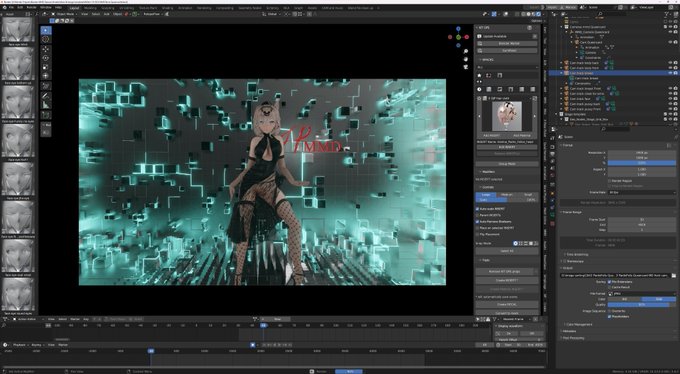Choose the Annotate tool
Viewport: 680px width, 374px height.
[46, 96]
